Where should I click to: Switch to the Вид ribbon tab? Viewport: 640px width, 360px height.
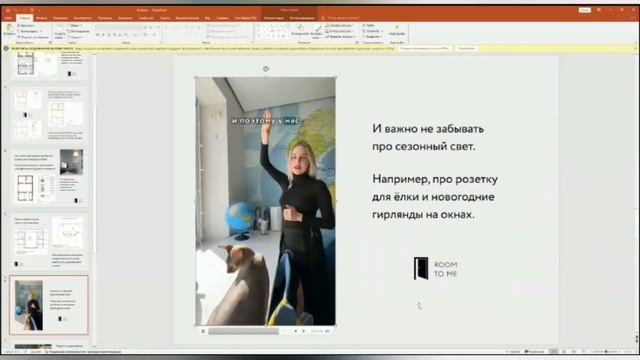(207, 18)
